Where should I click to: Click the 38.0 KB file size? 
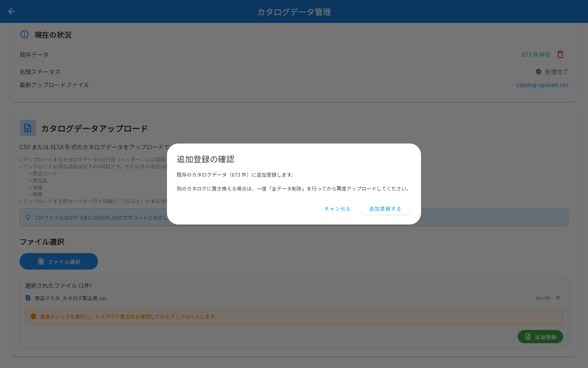point(542,298)
